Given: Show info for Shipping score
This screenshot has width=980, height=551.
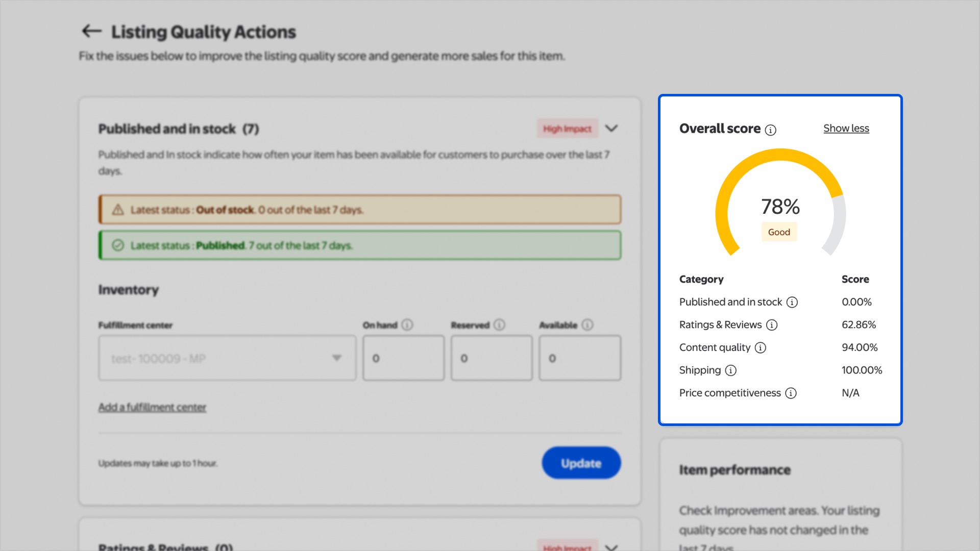Looking at the screenshot, I should [731, 370].
